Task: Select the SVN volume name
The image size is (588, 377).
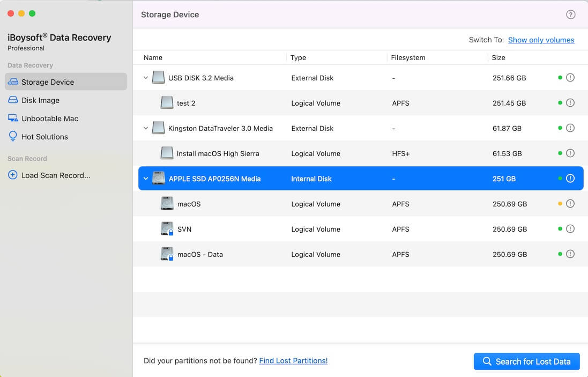Action: tap(184, 229)
